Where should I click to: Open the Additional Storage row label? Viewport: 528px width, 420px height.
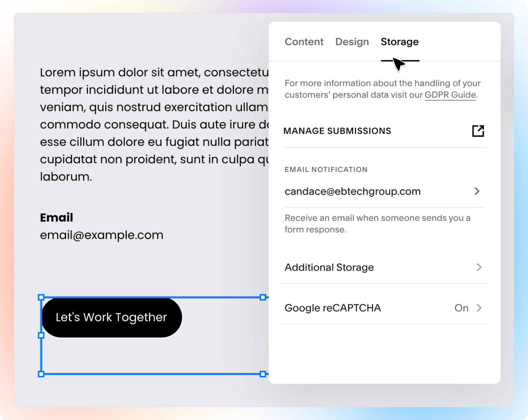point(329,267)
